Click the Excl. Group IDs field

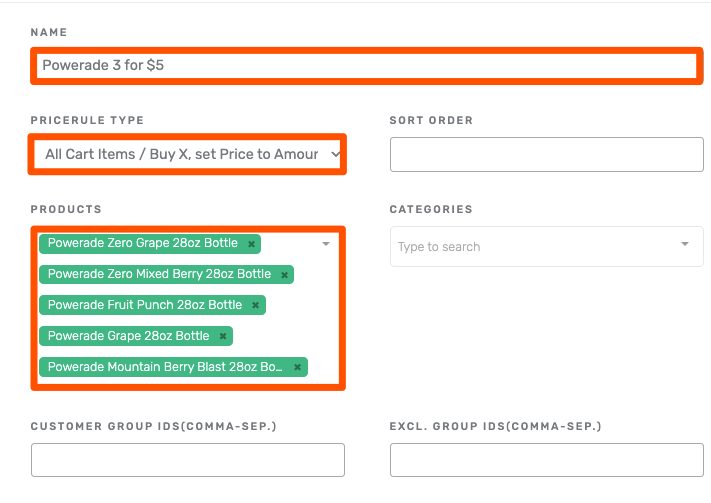click(x=546, y=460)
